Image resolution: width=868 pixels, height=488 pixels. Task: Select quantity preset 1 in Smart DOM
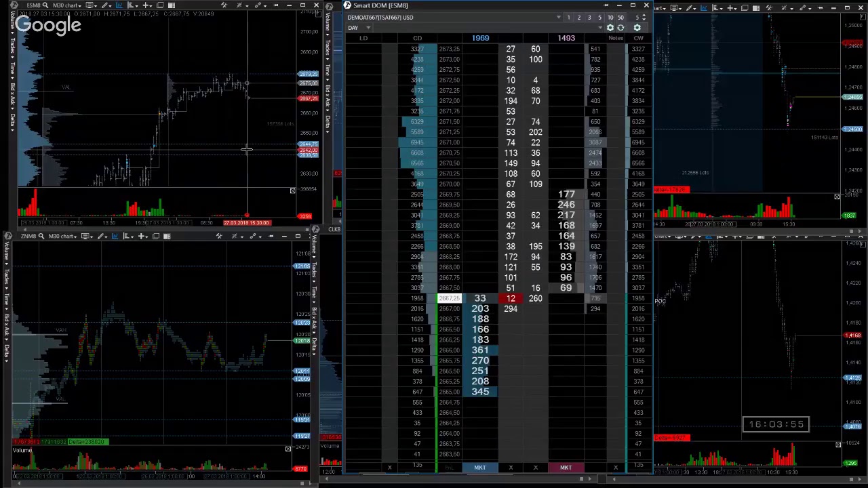(568, 18)
